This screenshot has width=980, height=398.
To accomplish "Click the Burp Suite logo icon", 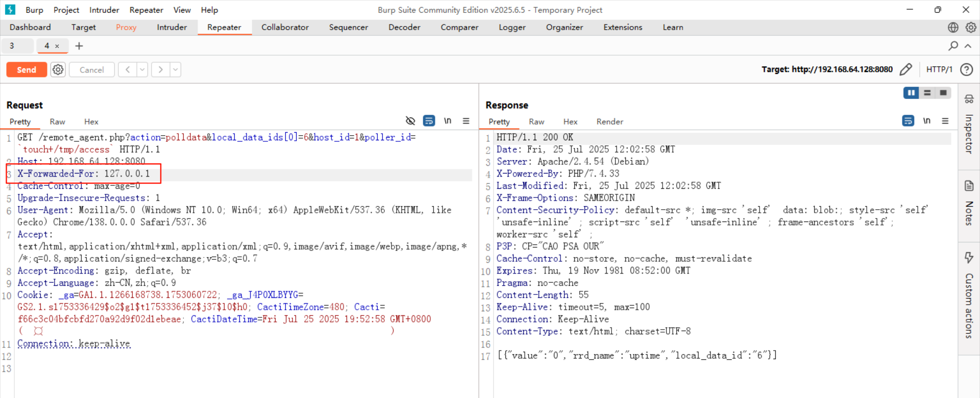I will click(10, 10).
